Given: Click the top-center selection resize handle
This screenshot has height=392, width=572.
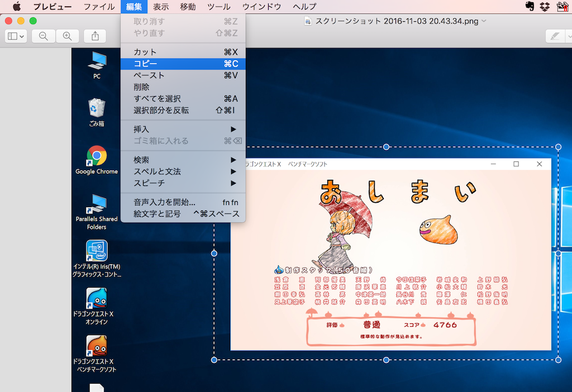Looking at the screenshot, I should click(x=386, y=147).
